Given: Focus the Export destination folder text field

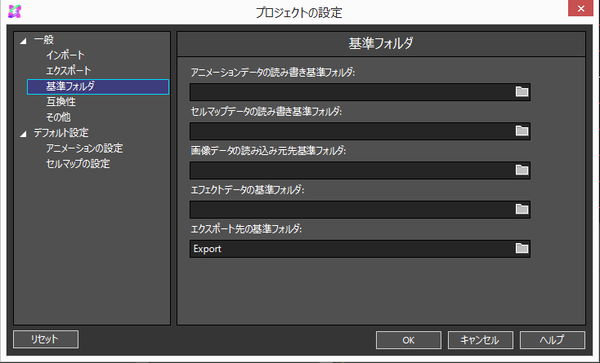Looking at the screenshot, I should coord(352,249).
